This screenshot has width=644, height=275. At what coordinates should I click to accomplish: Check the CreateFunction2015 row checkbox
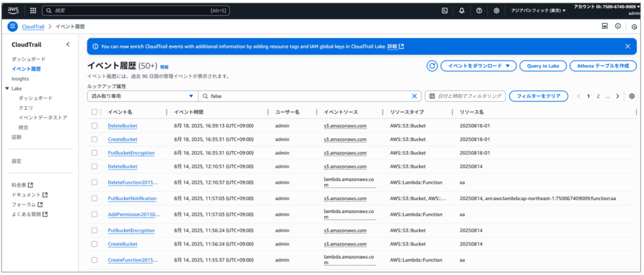(94, 260)
